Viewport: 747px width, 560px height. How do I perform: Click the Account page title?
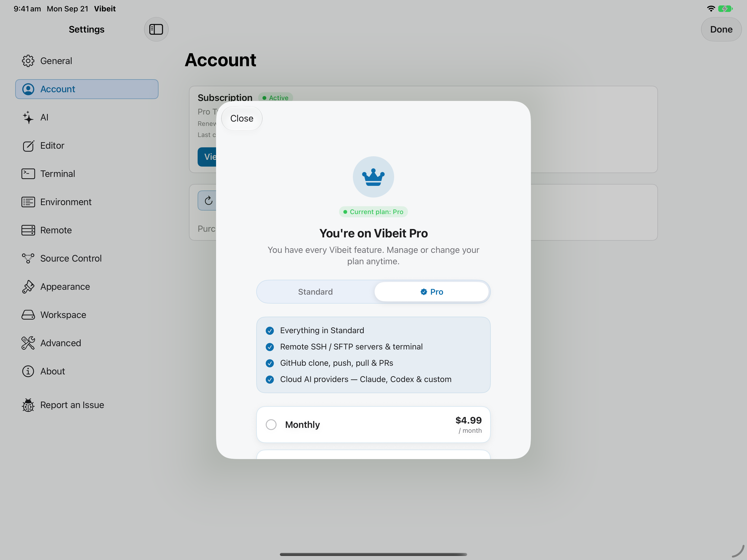220,60
